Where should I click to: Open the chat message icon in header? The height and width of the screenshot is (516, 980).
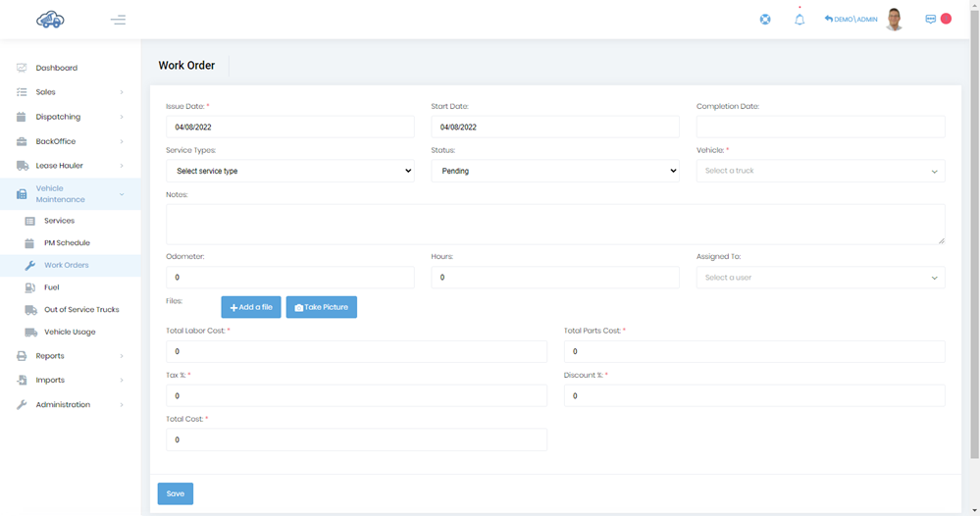tap(930, 19)
